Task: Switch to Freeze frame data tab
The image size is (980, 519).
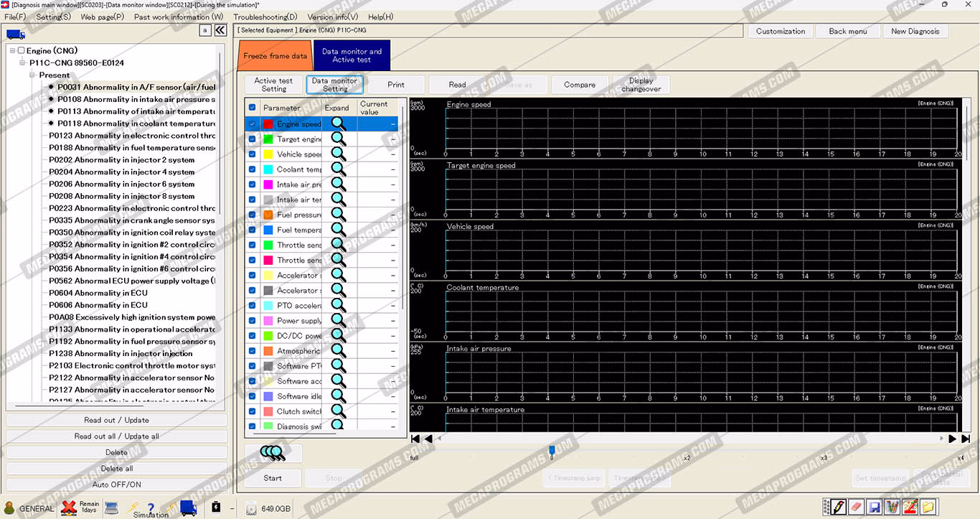Action: tap(275, 56)
